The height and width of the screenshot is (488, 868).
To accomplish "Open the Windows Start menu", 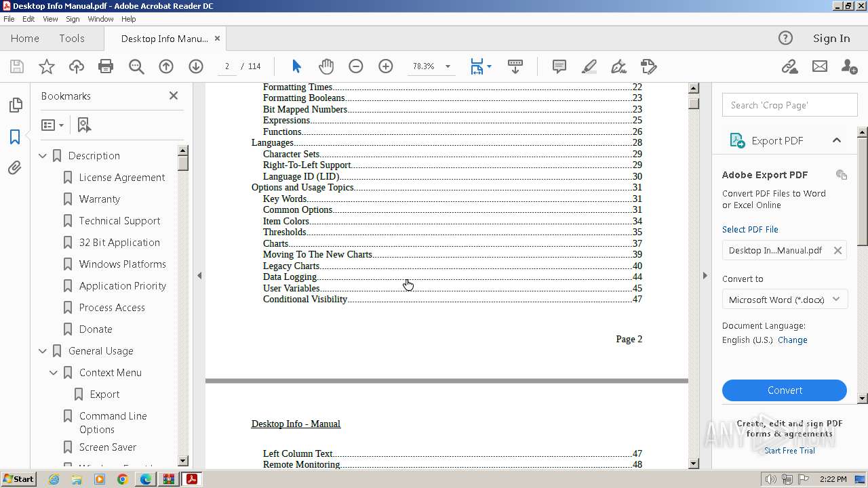I will coord(19,479).
